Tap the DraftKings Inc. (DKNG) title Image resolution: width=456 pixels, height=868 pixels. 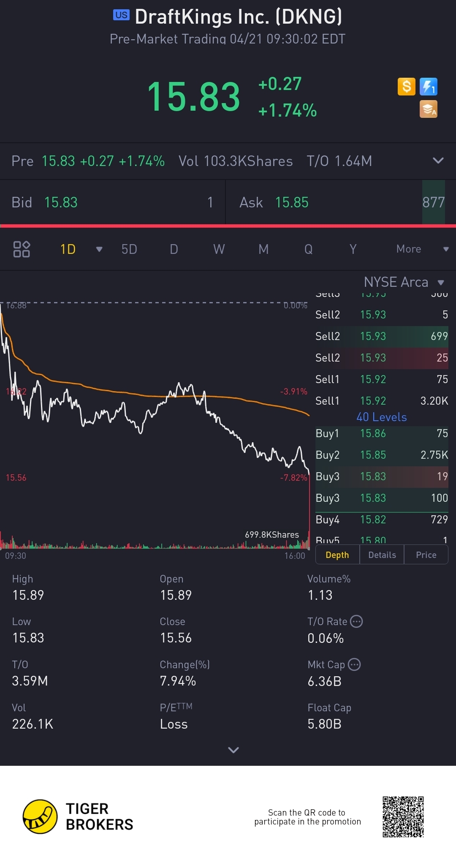point(239,17)
